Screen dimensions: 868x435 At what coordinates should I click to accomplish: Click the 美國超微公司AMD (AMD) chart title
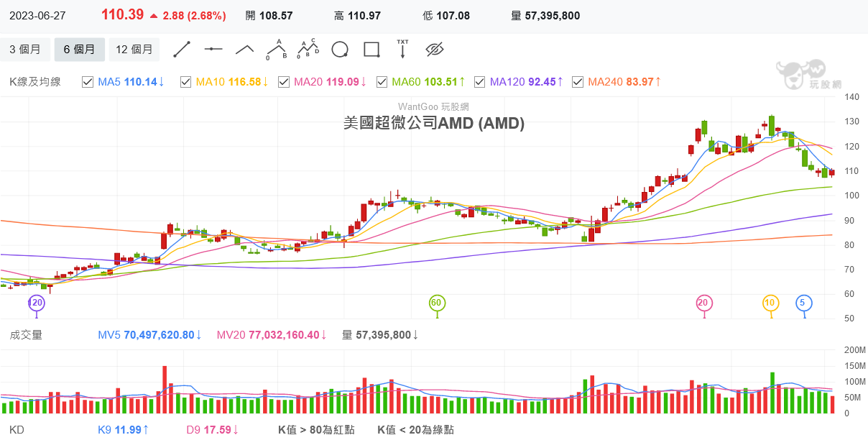434,123
